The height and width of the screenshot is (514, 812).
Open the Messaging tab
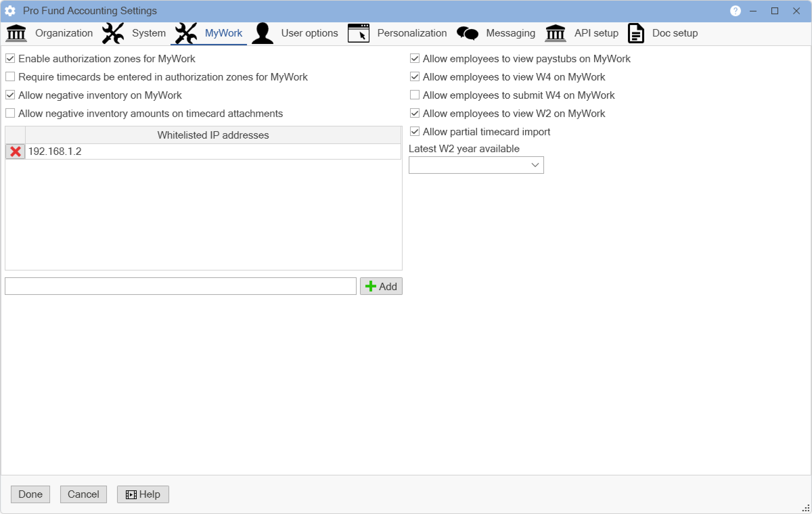[510, 33]
